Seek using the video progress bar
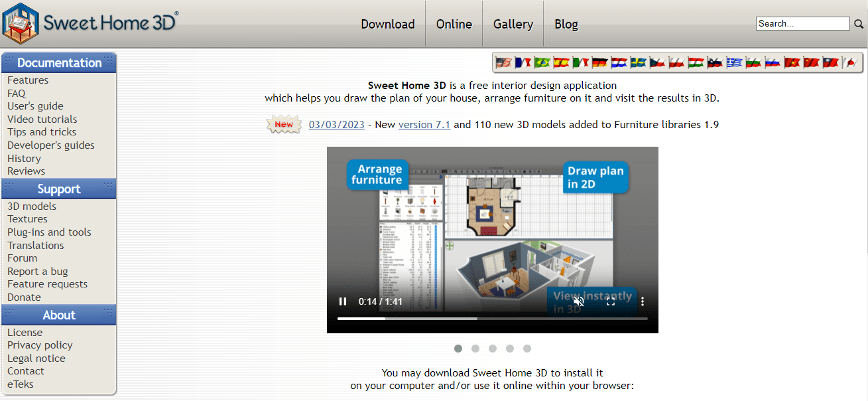Image resolution: width=868 pixels, height=401 pixels. pos(492,319)
